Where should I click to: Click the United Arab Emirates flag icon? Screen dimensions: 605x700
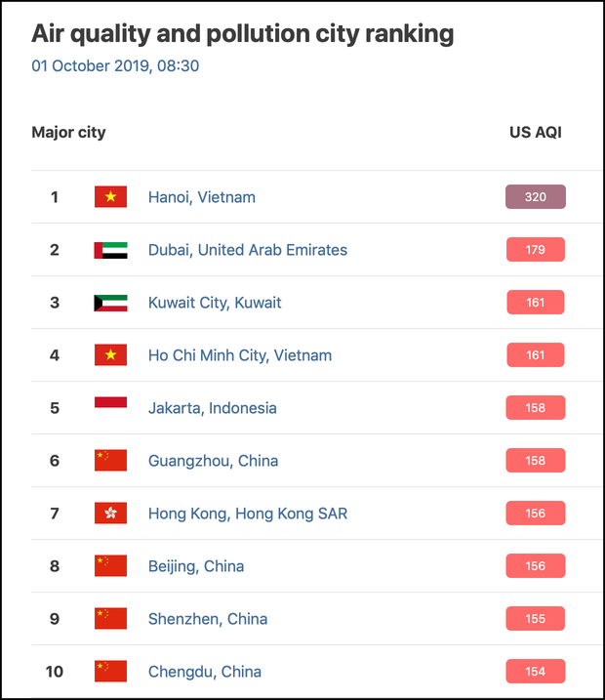tap(110, 250)
